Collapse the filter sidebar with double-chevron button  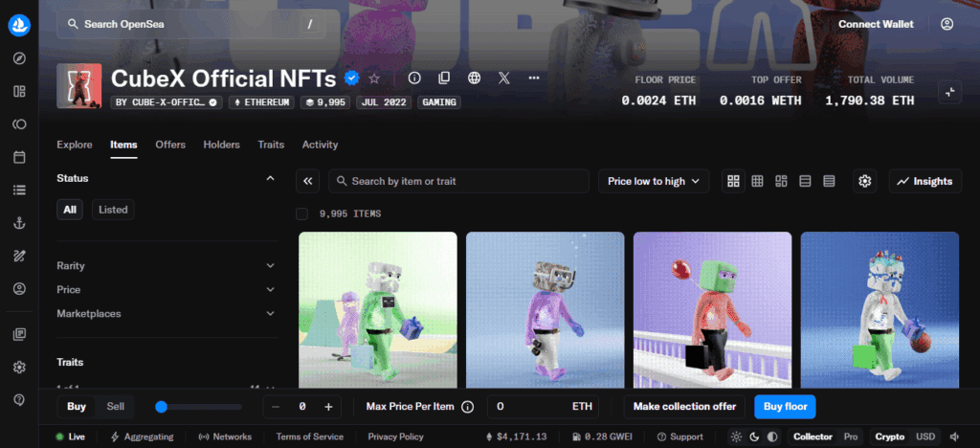(307, 181)
